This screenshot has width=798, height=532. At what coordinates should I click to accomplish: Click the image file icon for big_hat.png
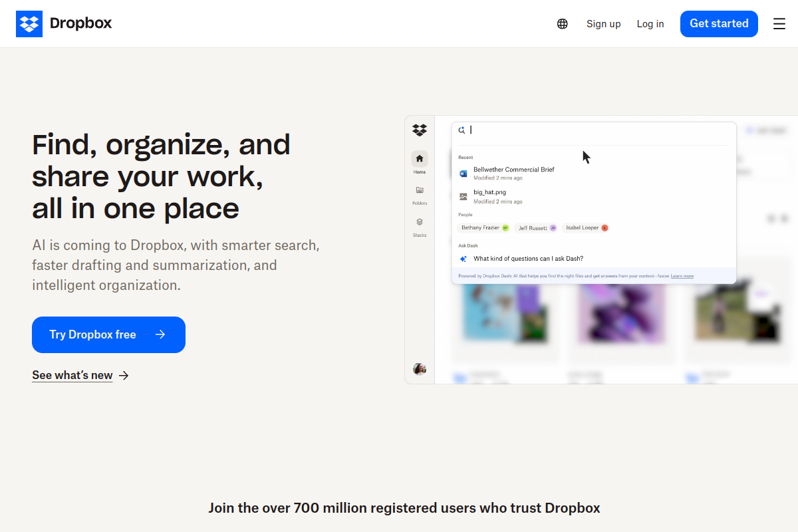click(x=464, y=196)
